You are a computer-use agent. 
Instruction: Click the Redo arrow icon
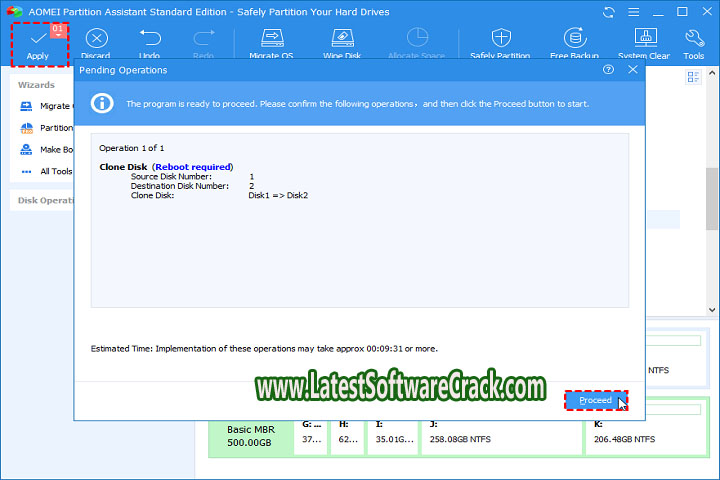tap(203, 38)
